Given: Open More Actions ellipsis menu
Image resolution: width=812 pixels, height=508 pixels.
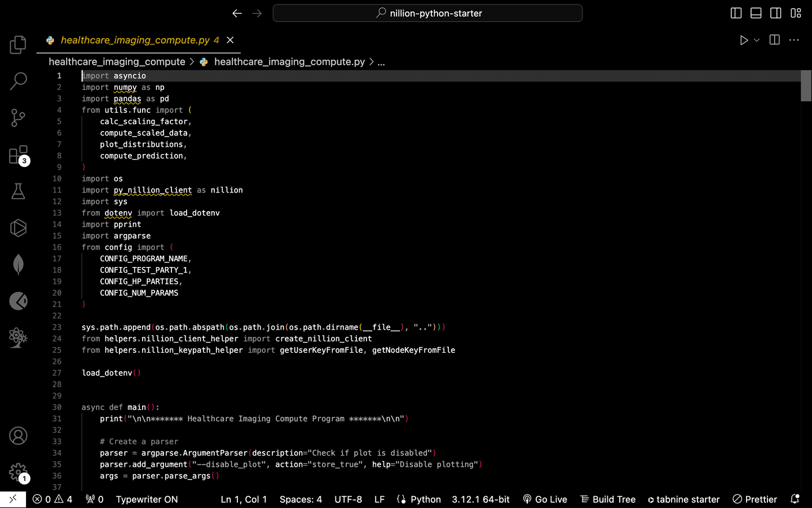Looking at the screenshot, I should pos(794,40).
